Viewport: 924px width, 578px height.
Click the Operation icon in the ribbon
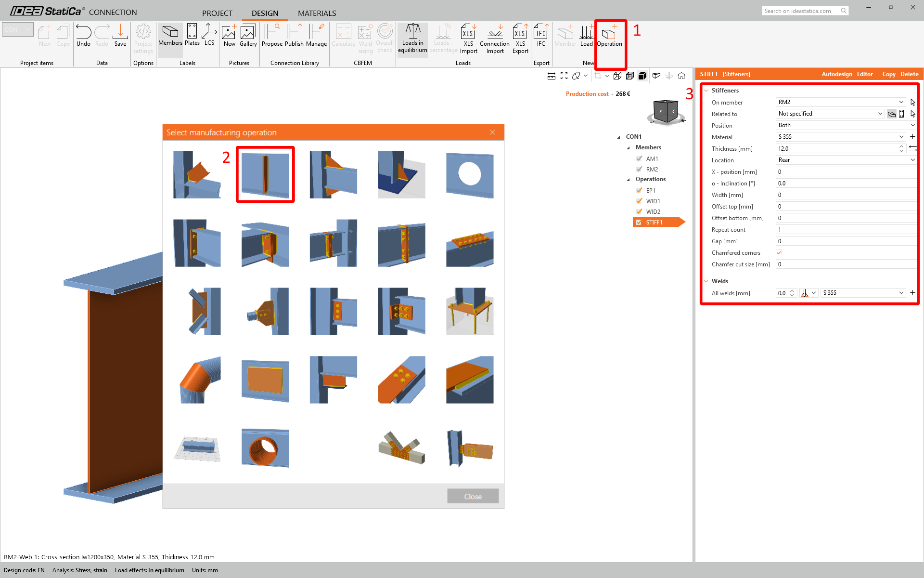[x=609, y=35]
